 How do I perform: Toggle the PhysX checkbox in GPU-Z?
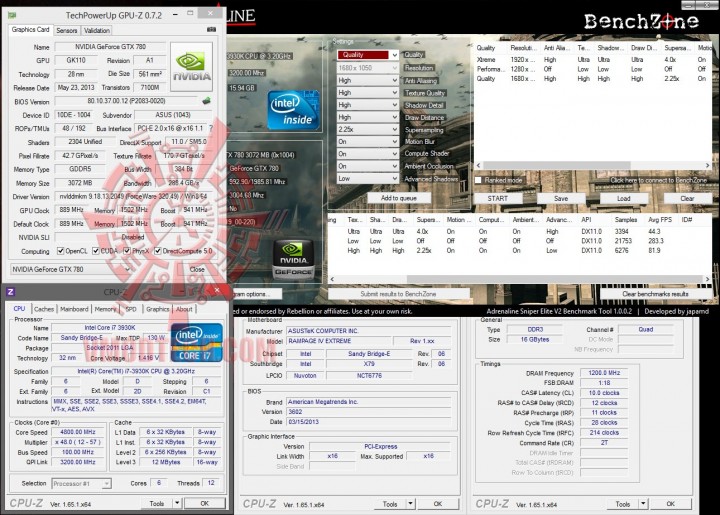[127, 251]
